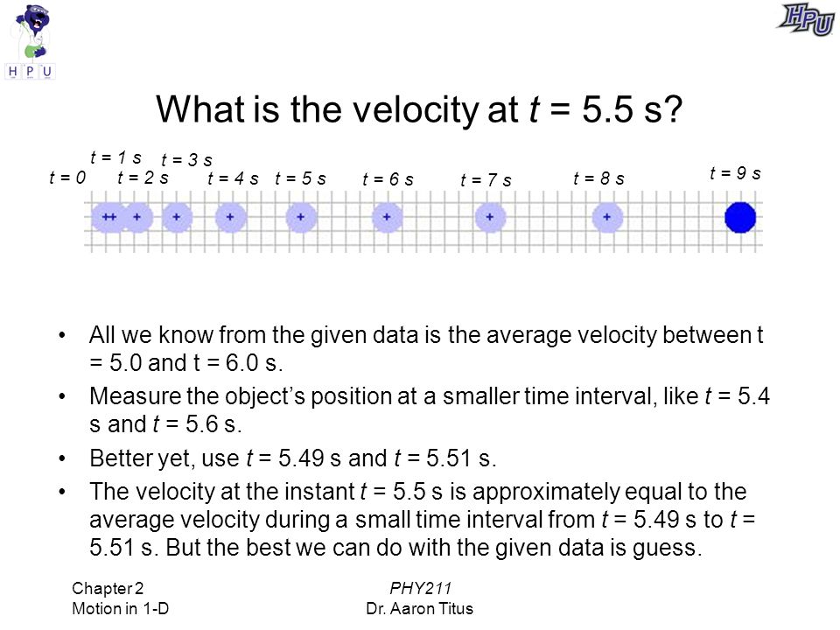Click the t = 1 s time label

(x=115, y=157)
